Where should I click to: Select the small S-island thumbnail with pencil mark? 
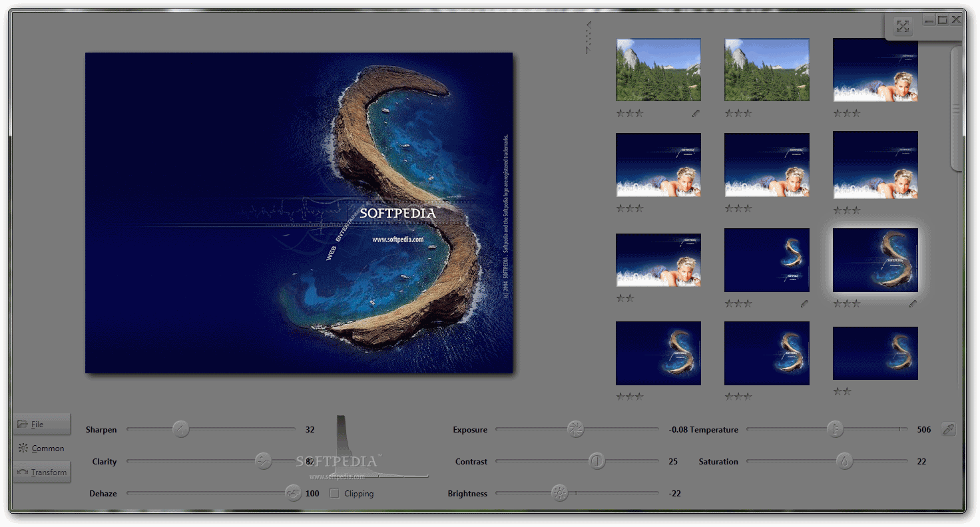click(x=767, y=260)
